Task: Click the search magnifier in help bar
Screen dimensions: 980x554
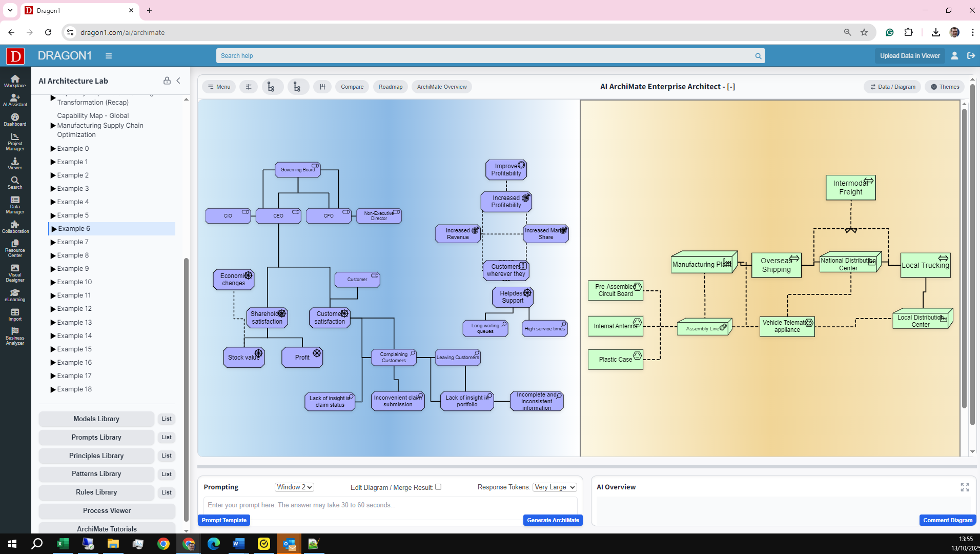Action: point(758,56)
